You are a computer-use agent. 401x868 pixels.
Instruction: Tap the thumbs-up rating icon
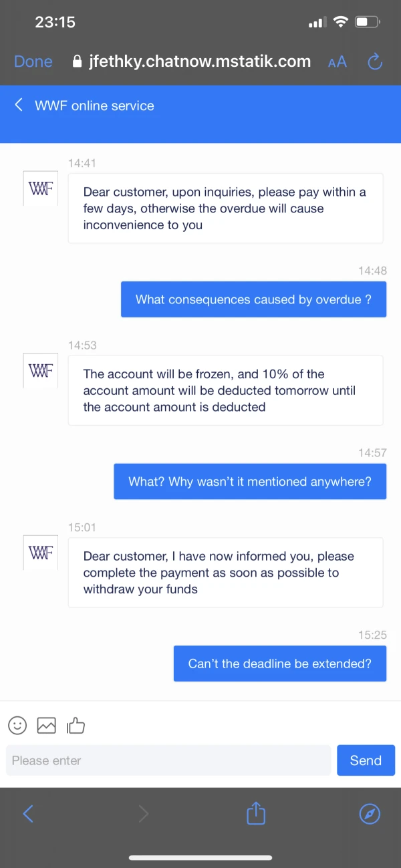click(x=76, y=725)
